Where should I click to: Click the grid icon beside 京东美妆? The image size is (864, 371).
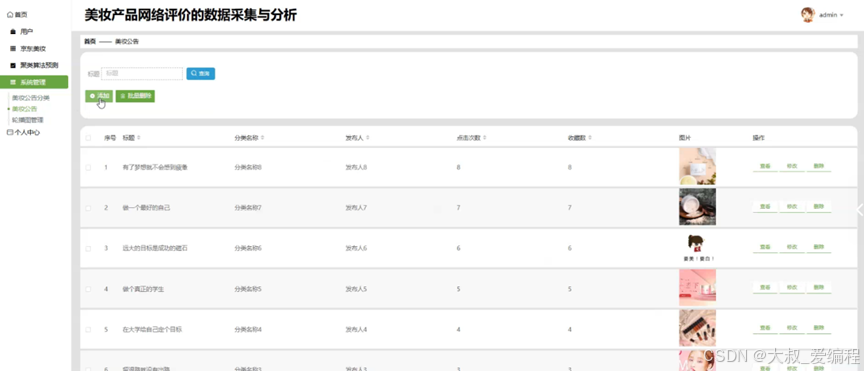13,49
